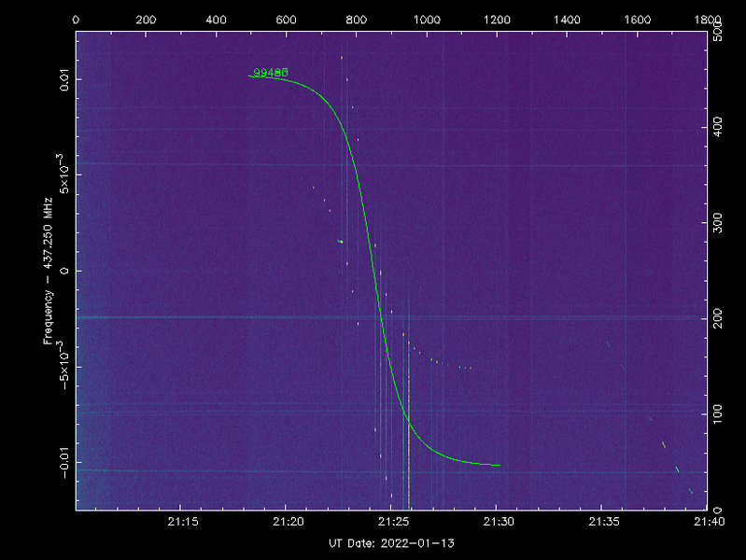Click the right axis label 300

click(718, 223)
